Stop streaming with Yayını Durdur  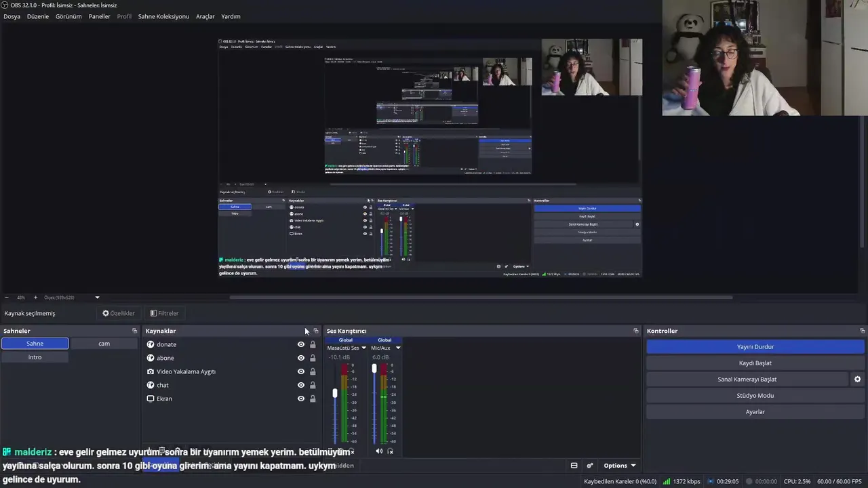755,346
